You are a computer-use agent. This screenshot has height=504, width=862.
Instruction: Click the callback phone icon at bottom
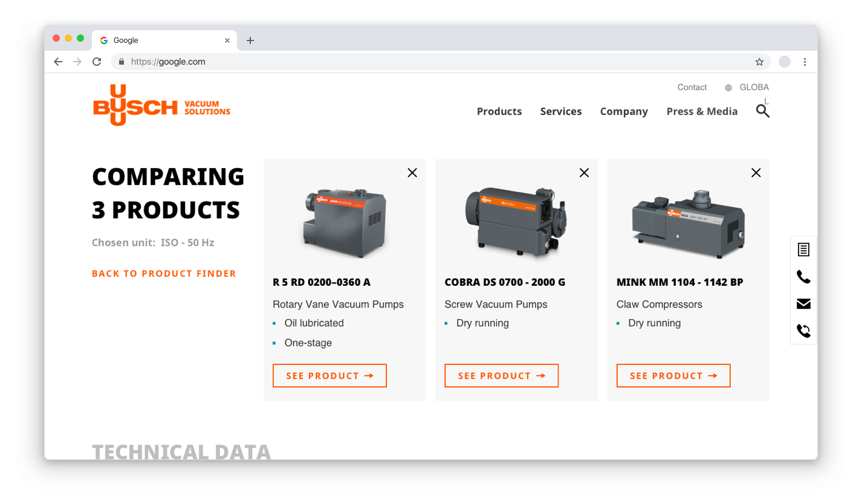(x=803, y=331)
